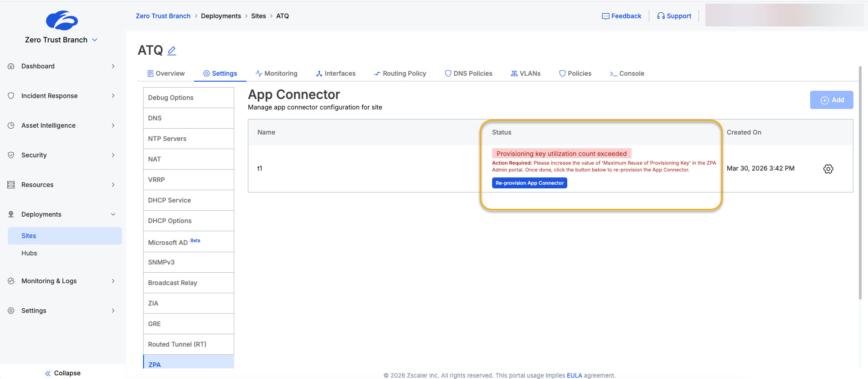Screen dimensions: 868x379
Task: Open the gear menu for connector t1
Action: click(828, 169)
